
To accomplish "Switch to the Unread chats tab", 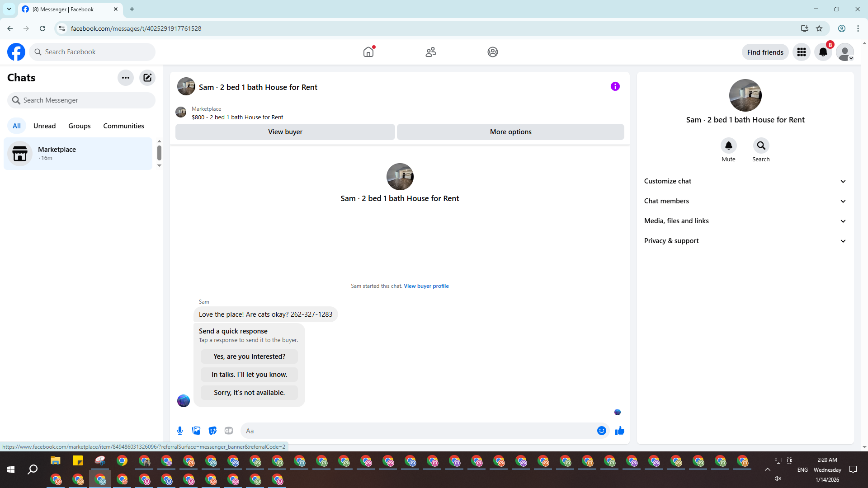I will click(x=44, y=126).
